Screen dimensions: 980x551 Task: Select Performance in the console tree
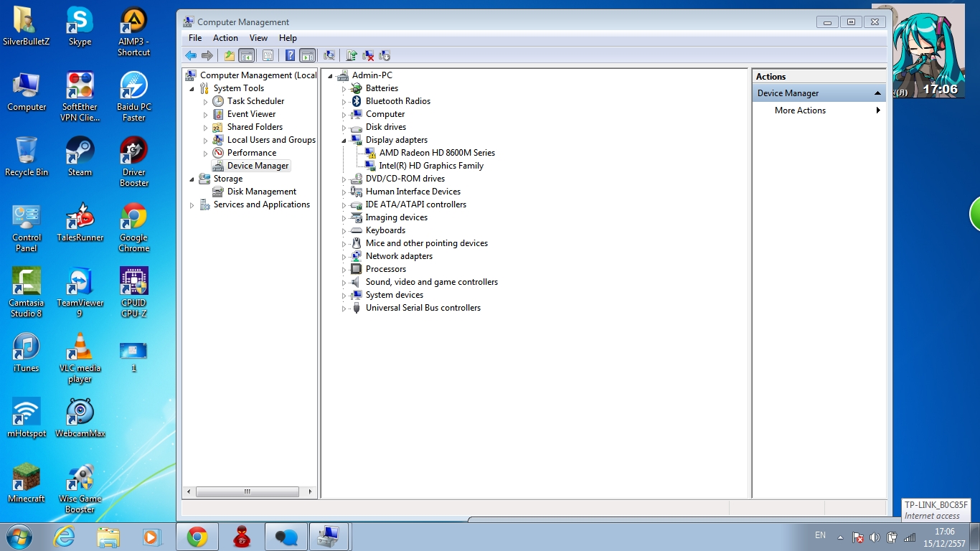(252, 153)
